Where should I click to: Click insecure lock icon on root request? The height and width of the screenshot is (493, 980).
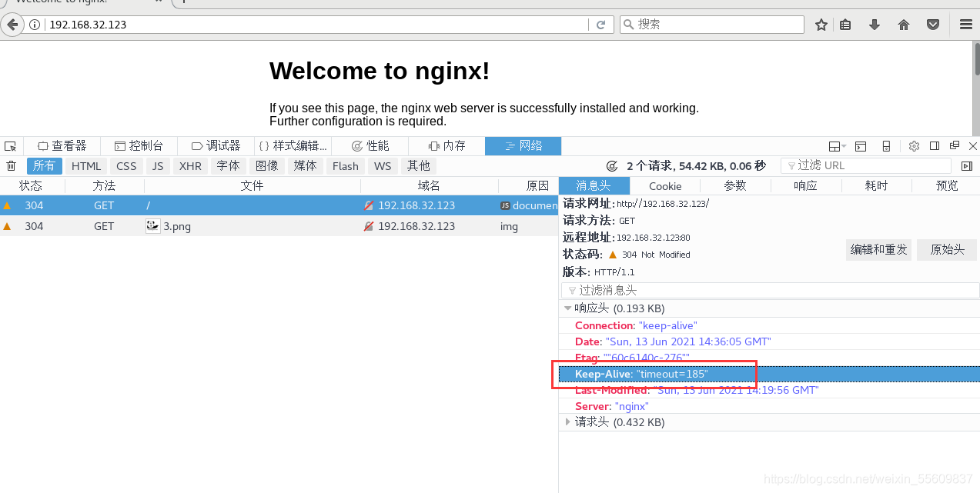click(x=369, y=206)
